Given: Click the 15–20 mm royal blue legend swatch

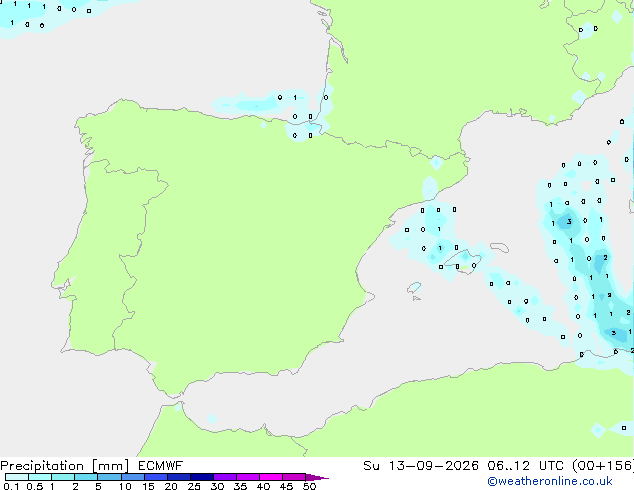Looking at the screenshot, I should (156, 477).
